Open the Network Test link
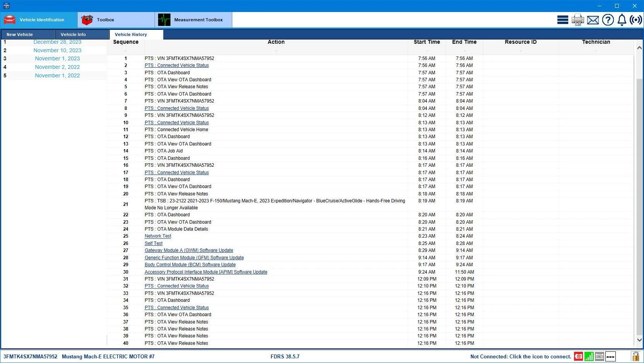The width and height of the screenshot is (644, 363). coord(158,236)
